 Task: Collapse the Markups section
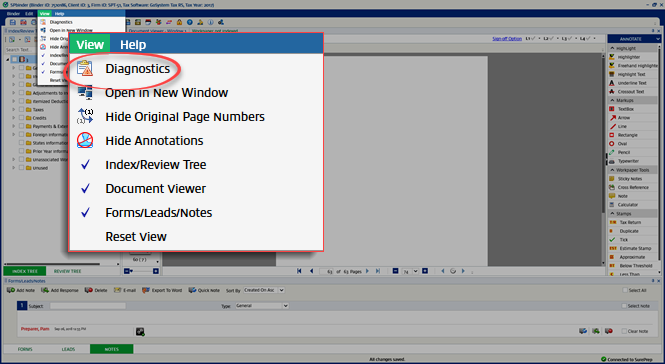pyautogui.click(x=612, y=100)
